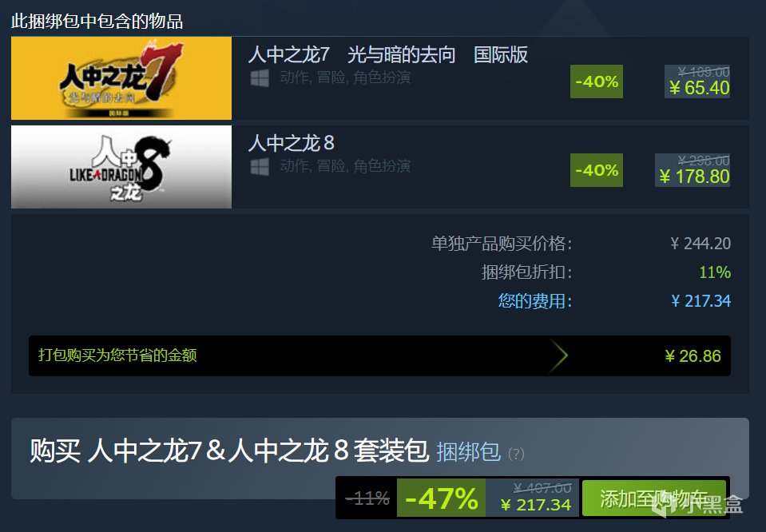766x532 pixels.
Task: Click the Windows icon under 人中之龙7
Action: coord(260,78)
